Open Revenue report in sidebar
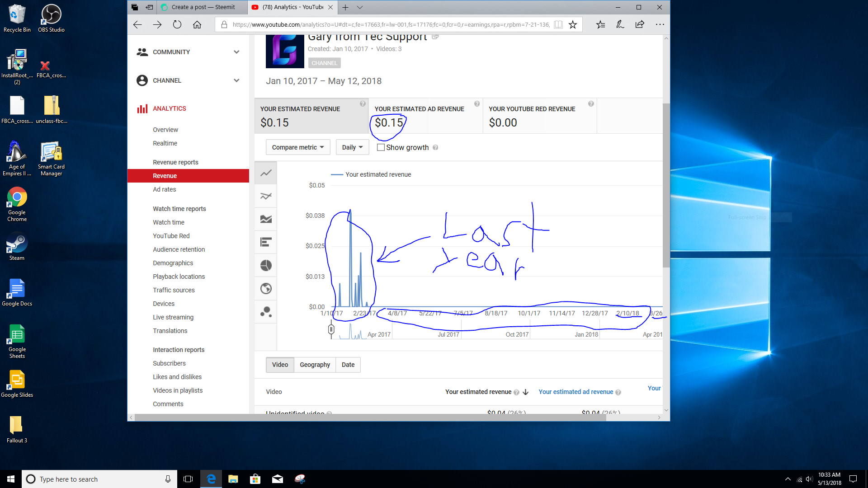This screenshot has width=868, height=488. pyautogui.click(x=188, y=176)
